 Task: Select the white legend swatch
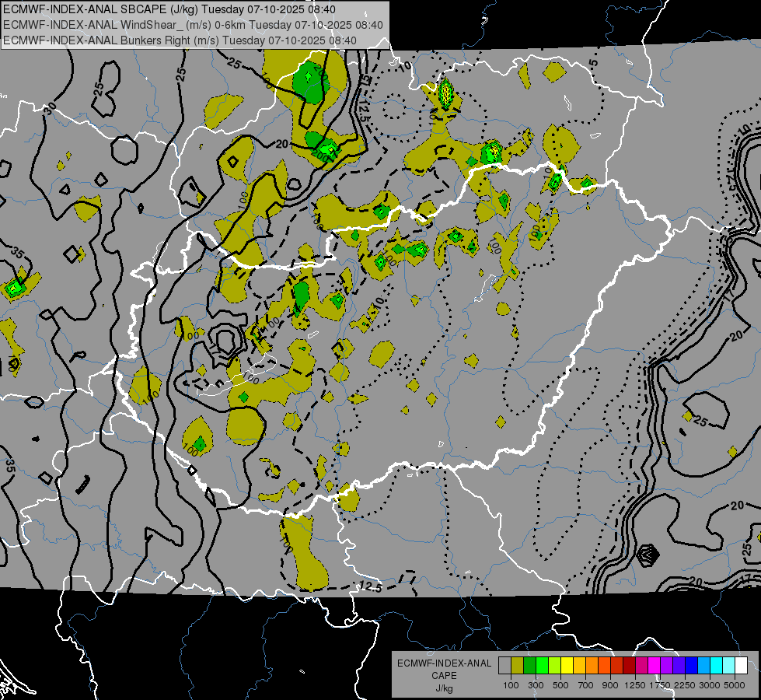click(x=742, y=665)
